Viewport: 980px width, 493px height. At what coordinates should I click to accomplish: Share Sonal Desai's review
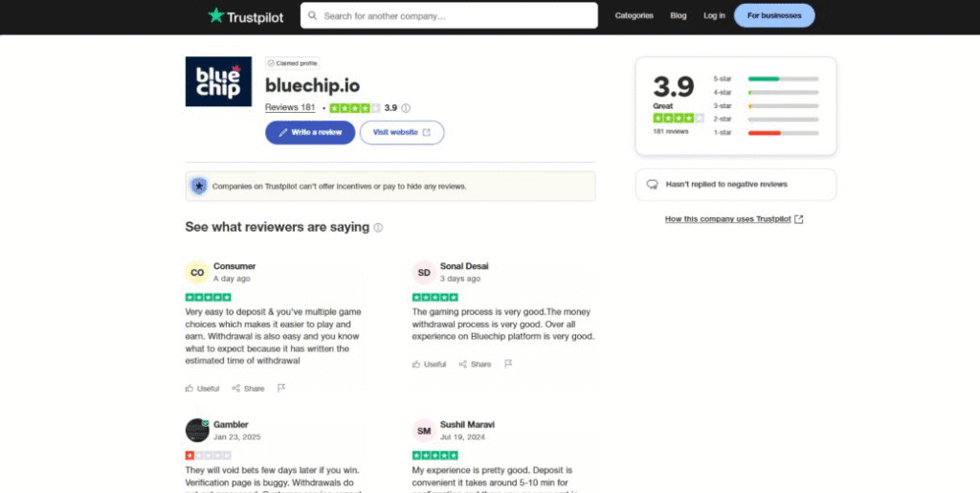[x=475, y=364]
